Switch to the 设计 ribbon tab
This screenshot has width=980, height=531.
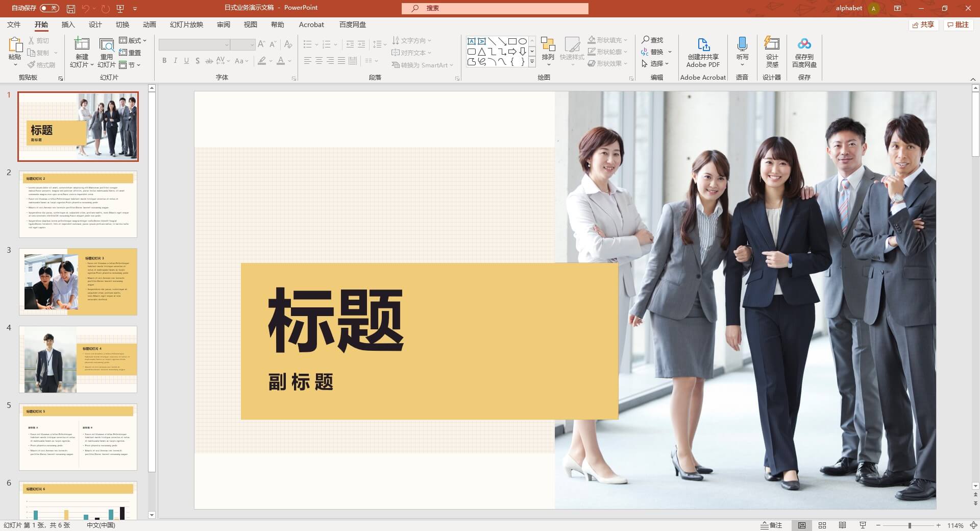[95, 25]
